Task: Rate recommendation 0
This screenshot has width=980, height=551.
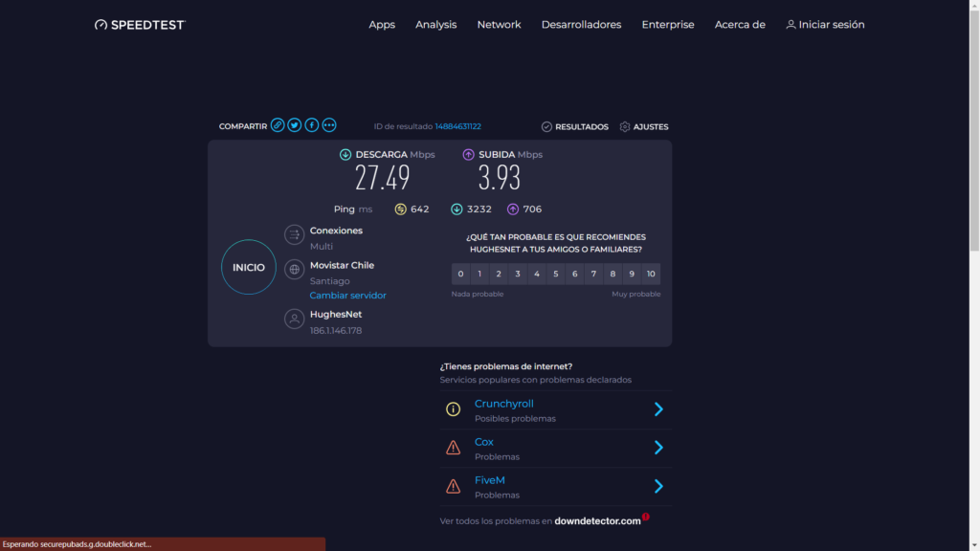Action: 460,274
